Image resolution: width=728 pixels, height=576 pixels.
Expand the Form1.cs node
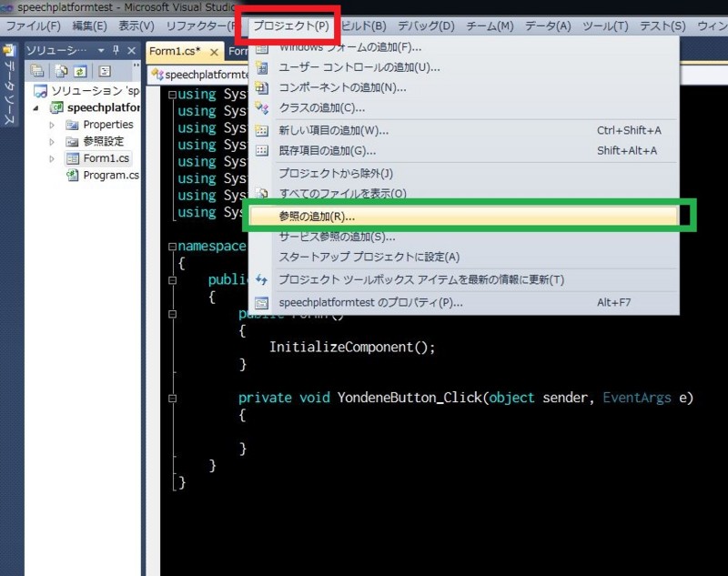52,158
